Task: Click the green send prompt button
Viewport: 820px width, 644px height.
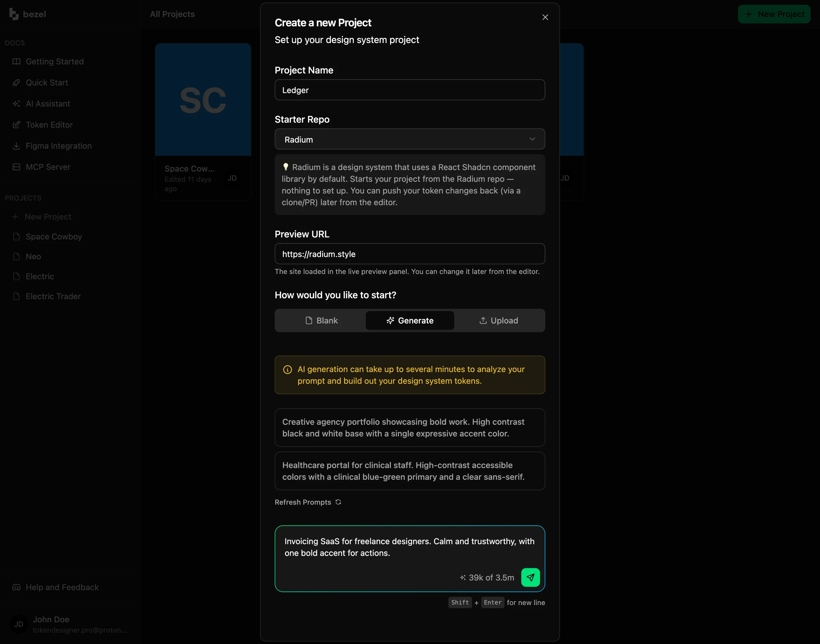Action: (530, 578)
